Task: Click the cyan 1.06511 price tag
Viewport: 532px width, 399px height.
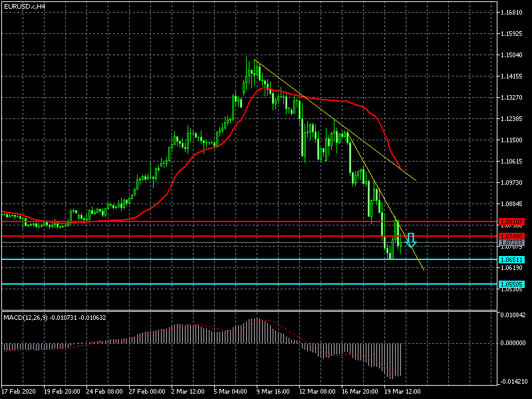Action: 511,259
